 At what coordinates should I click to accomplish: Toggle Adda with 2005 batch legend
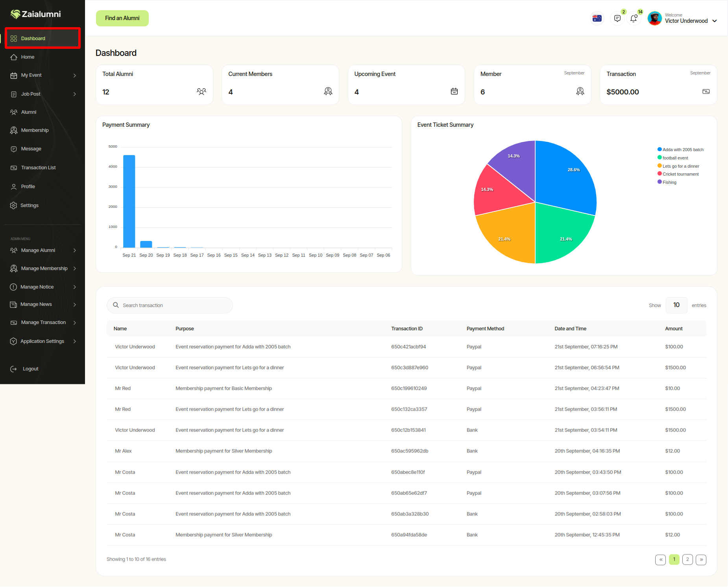coord(681,150)
